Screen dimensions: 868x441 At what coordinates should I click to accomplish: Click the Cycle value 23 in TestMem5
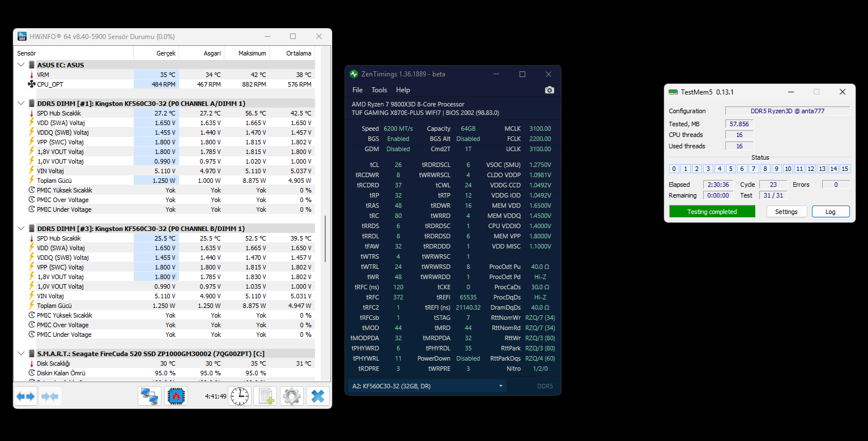pos(773,185)
